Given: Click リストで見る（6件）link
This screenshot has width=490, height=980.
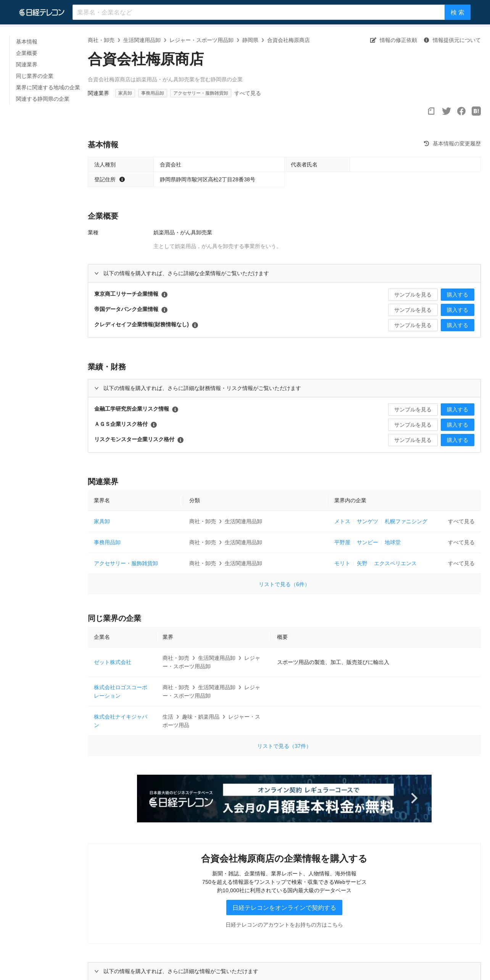Looking at the screenshot, I should click(284, 584).
